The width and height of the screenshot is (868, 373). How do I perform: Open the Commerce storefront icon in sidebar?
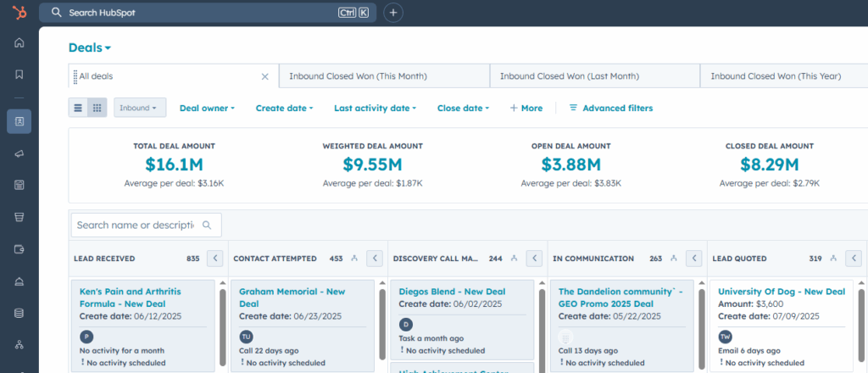(x=19, y=218)
